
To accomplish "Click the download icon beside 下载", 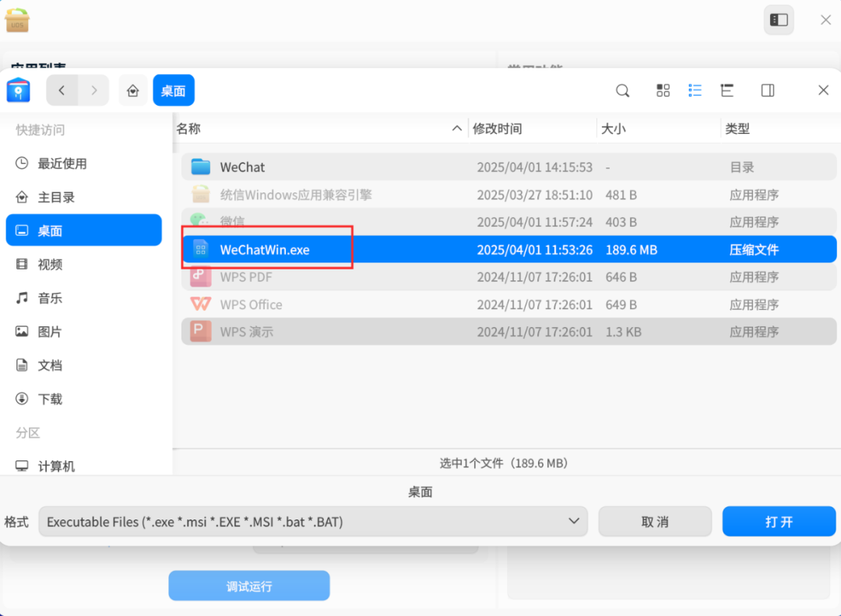I will (x=22, y=399).
